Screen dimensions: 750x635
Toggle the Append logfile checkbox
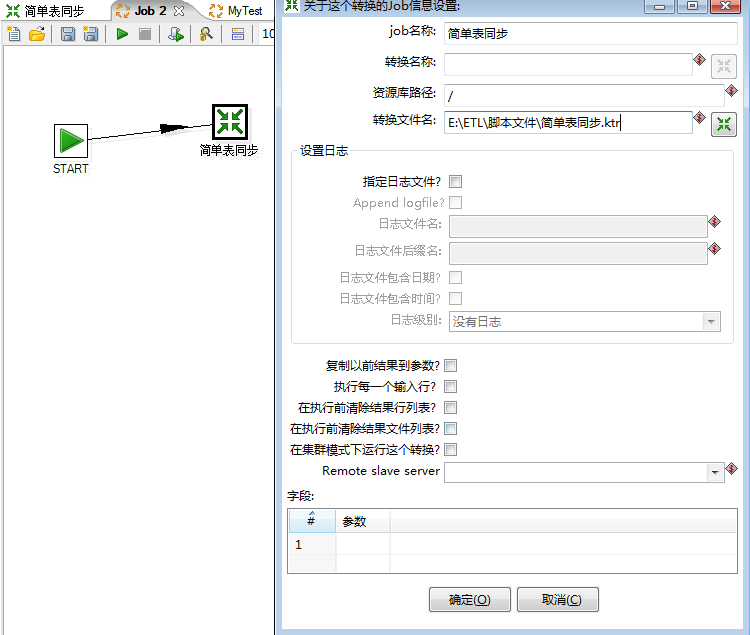455,202
